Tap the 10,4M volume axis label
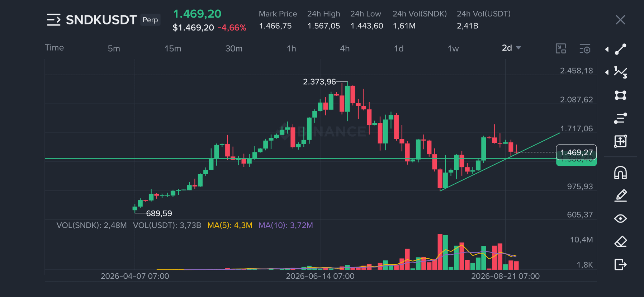This screenshot has width=644, height=297. point(581,240)
